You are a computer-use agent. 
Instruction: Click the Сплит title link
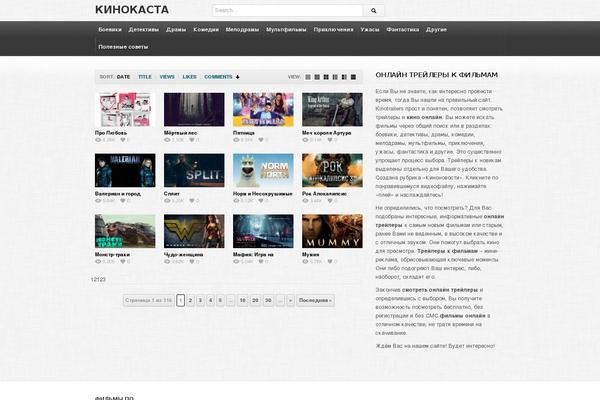171,194
